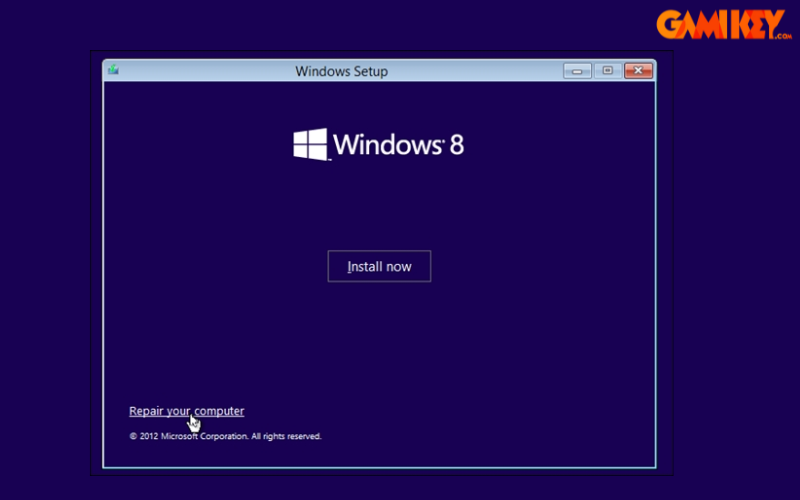Click the Windows 8 logo

(x=379, y=144)
